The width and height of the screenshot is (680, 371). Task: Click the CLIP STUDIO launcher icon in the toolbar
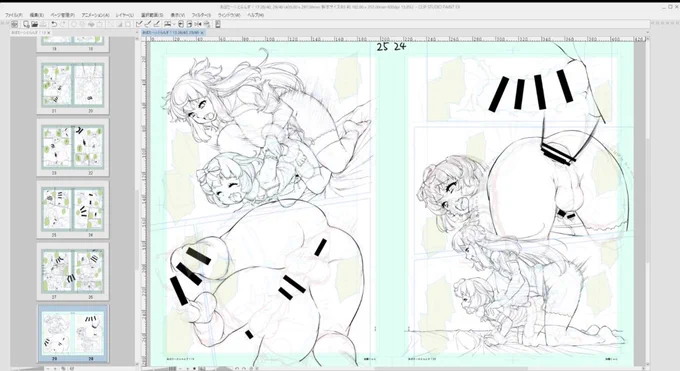[x=14, y=24]
